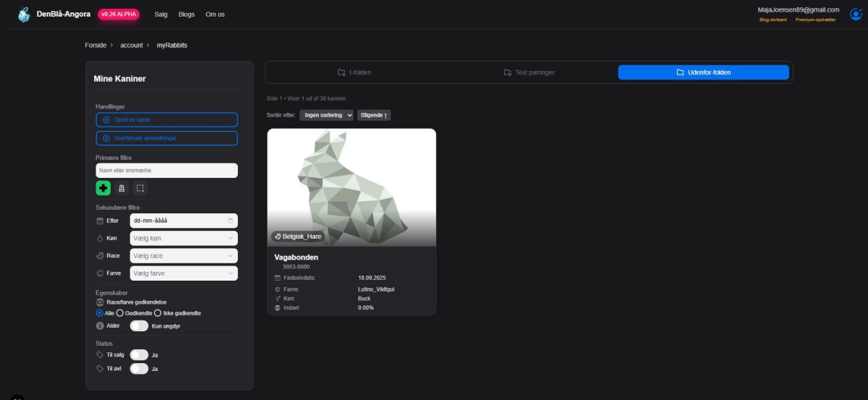Open the Om os menu item

[215, 14]
